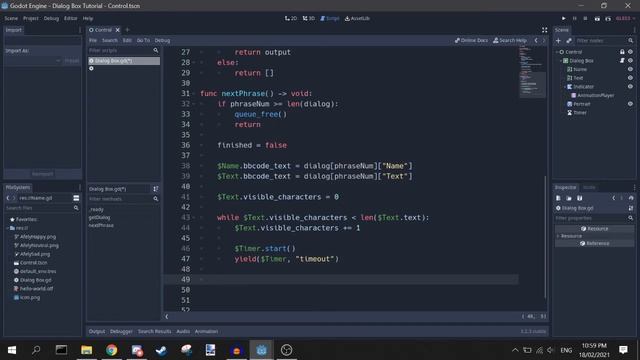Click the Filter nodes field
The image size is (640, 360).
604,40
